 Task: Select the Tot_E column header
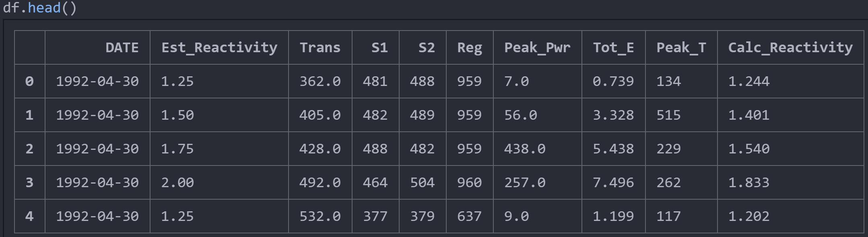click(613, 48)
